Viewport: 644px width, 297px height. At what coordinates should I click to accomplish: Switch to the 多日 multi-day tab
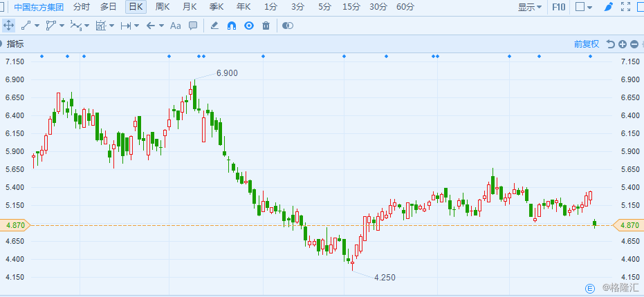pos(108,7)
